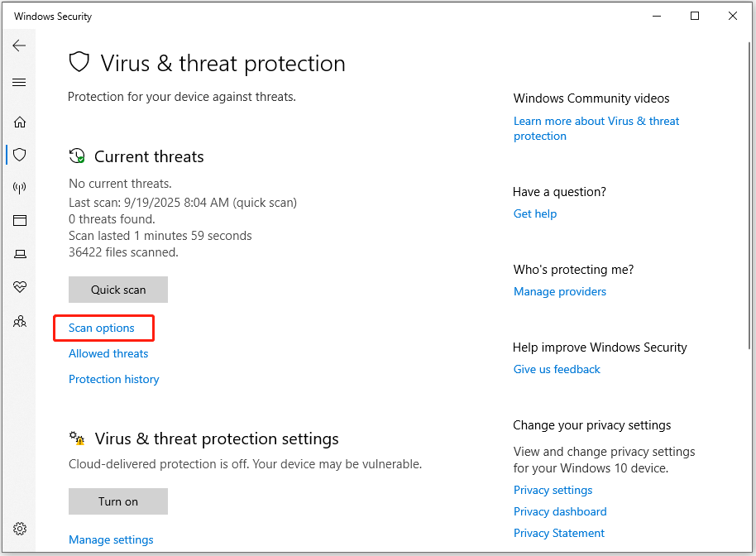Image resolution: width=756 pixels, height=556 pixels.
Task: Start a Quick scan
Action: [117, 290]
